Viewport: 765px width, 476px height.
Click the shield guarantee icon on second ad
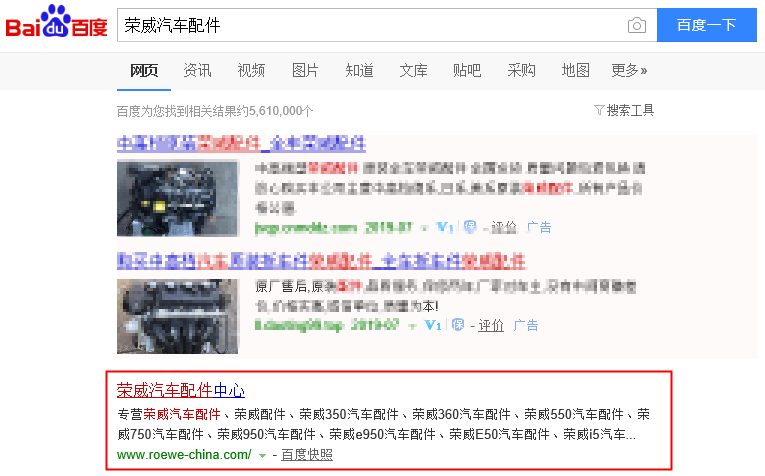tap(458, 325)
